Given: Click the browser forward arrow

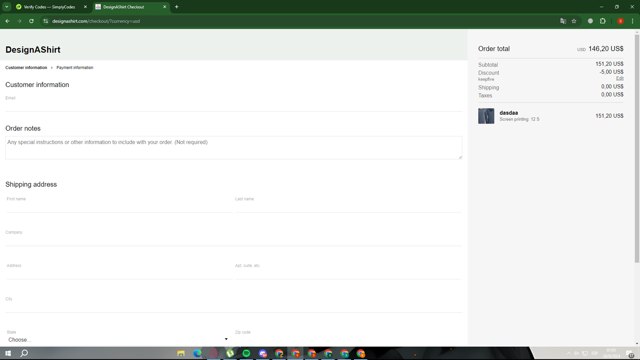Looking at the screenshot, I should pyautogui.click(x=19, y=21).
